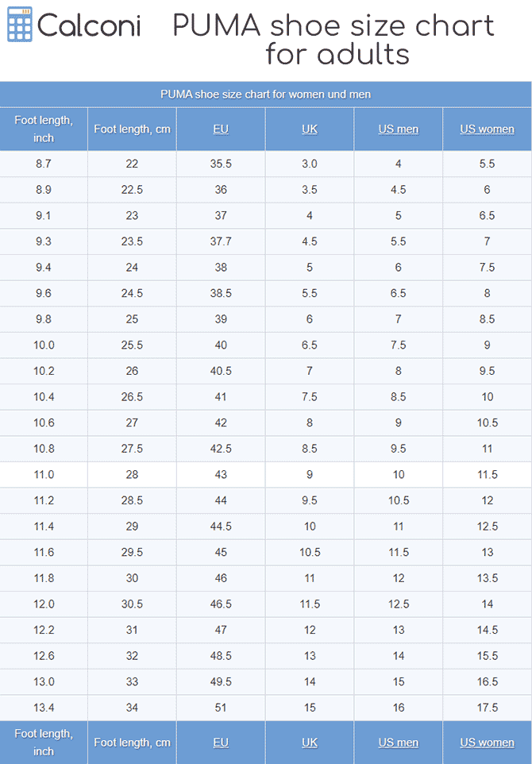Click the highlighted EU size 43 cell

click(x=221, y=474)
